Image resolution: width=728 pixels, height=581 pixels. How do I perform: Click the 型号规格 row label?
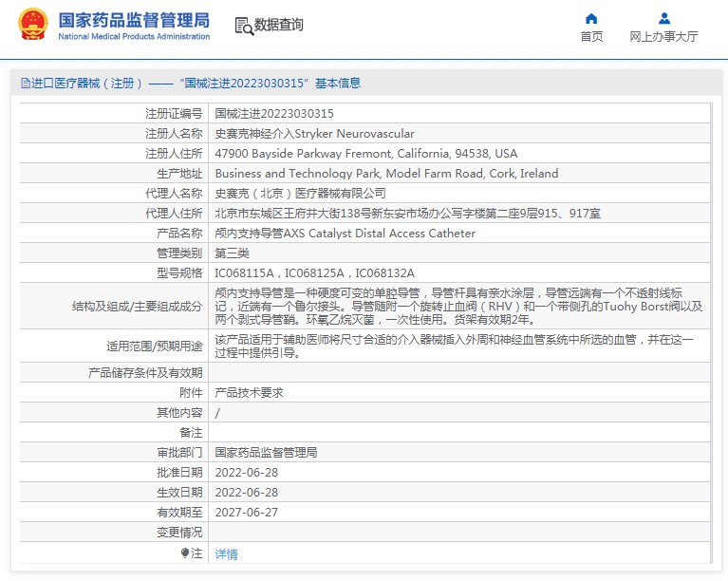pos(179,273)
